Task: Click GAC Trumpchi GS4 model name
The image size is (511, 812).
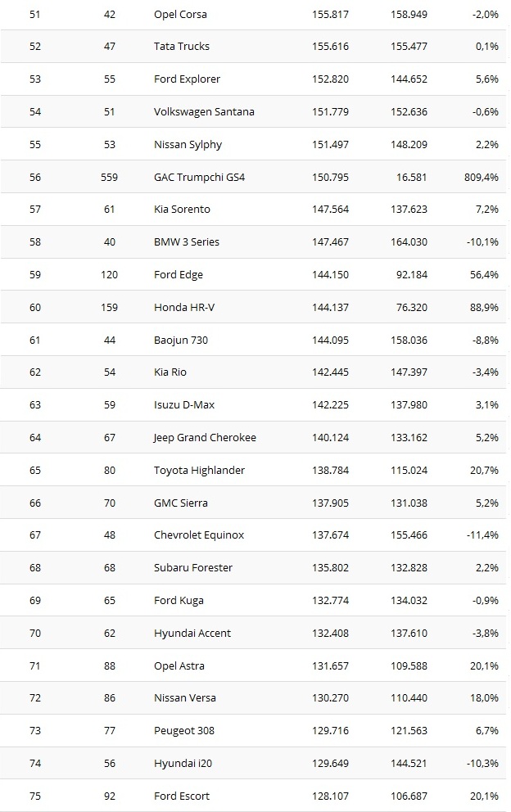Action: coord(199,177)
